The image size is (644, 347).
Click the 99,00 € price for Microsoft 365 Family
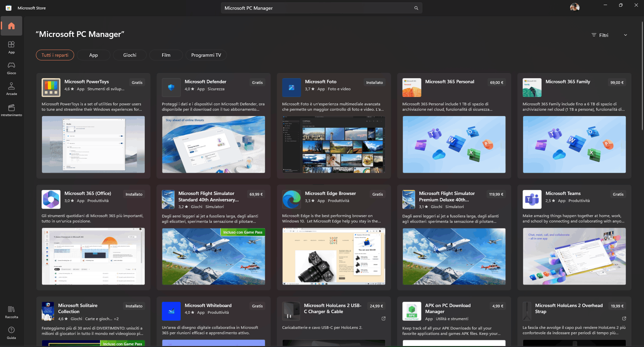tap(617, 83)
